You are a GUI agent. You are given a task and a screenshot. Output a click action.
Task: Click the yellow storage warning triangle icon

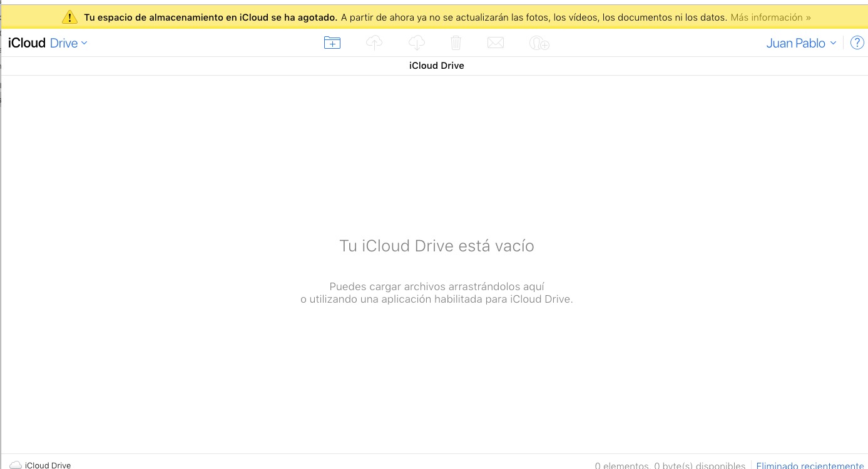coord(70,18)
